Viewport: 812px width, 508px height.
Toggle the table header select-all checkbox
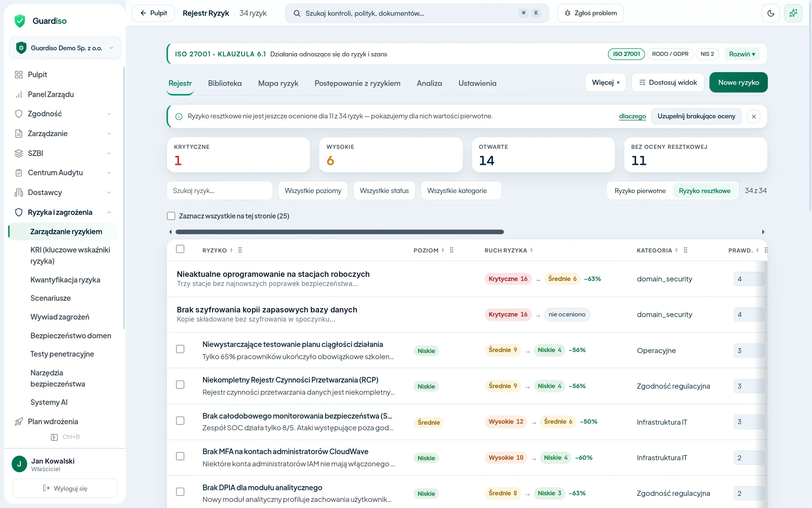(180, 249)
